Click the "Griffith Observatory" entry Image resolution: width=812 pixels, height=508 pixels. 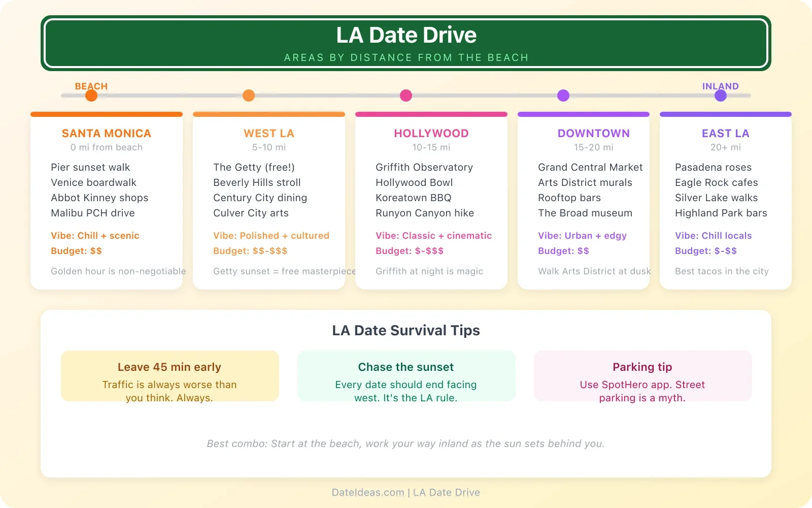(424, 167)
